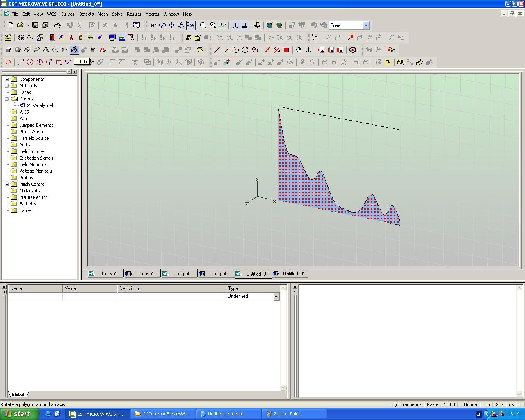Select the curve Circle tool
This screenshot has height=420, width=525.
(x=30, y=62)
